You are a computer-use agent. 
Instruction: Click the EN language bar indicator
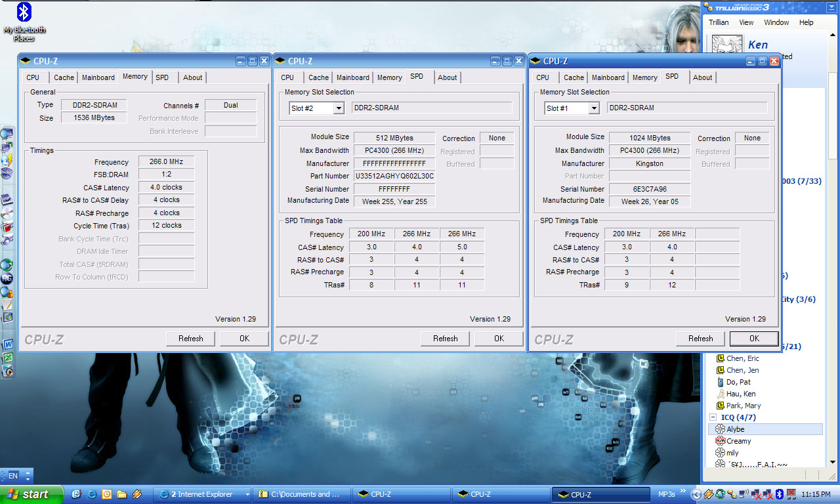click(x=13, y=476)
